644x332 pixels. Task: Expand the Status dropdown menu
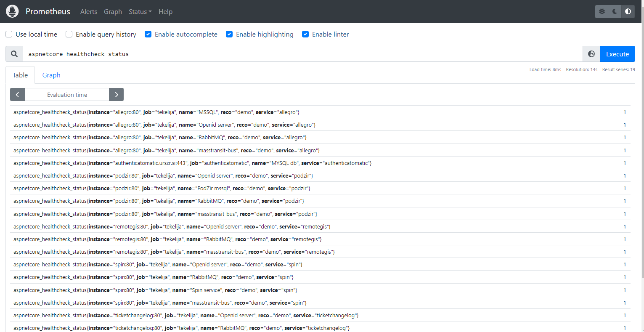[140, 12]
